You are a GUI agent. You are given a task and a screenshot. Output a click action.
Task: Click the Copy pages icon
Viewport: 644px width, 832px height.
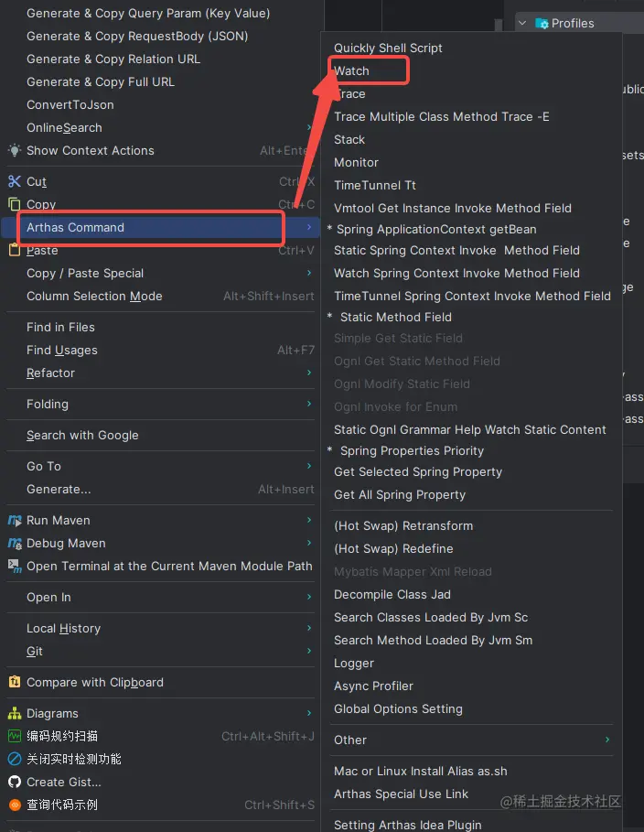(15, 204)
